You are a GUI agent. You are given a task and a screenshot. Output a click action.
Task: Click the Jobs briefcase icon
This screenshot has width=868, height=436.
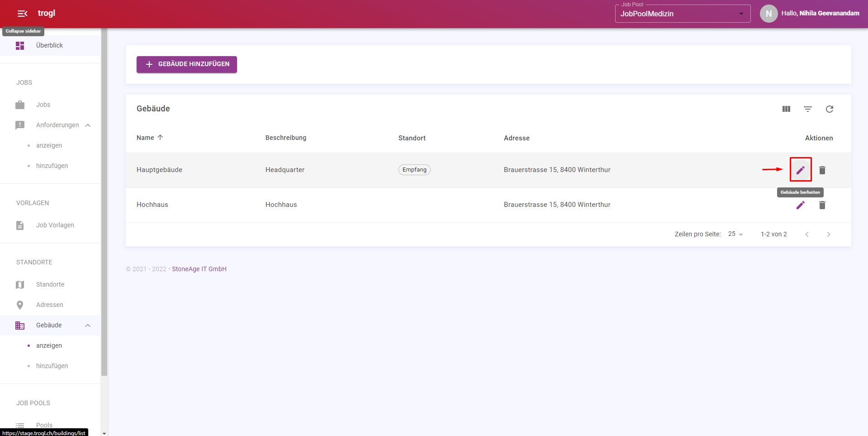pos(20,105)
